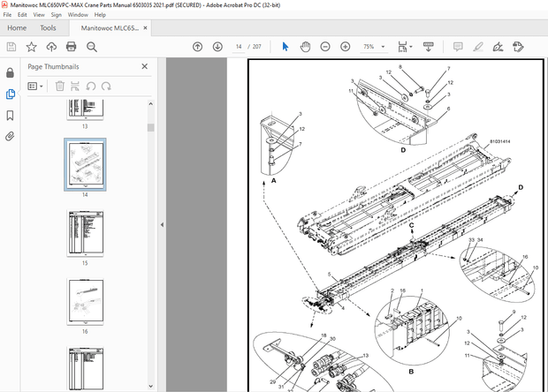Collapse the navigation pane with the arrow
Viewport: 548px width, 392px height.
[162, 225]
